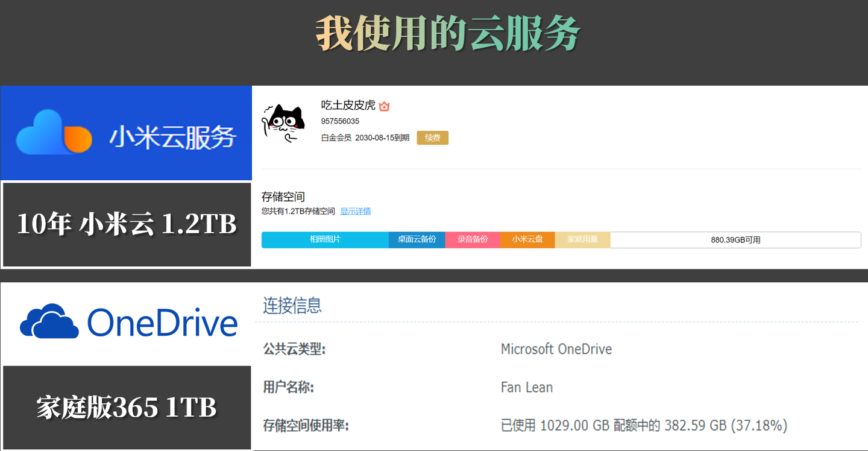Select the 家庭用量 storage bar segment

pos(582,239)
